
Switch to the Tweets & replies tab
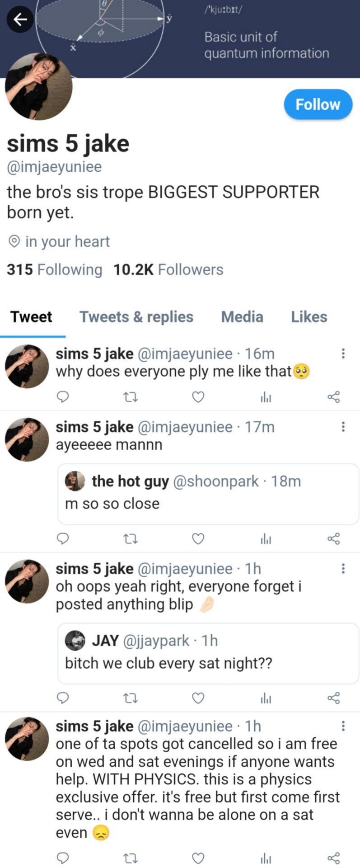click(136, 317)
